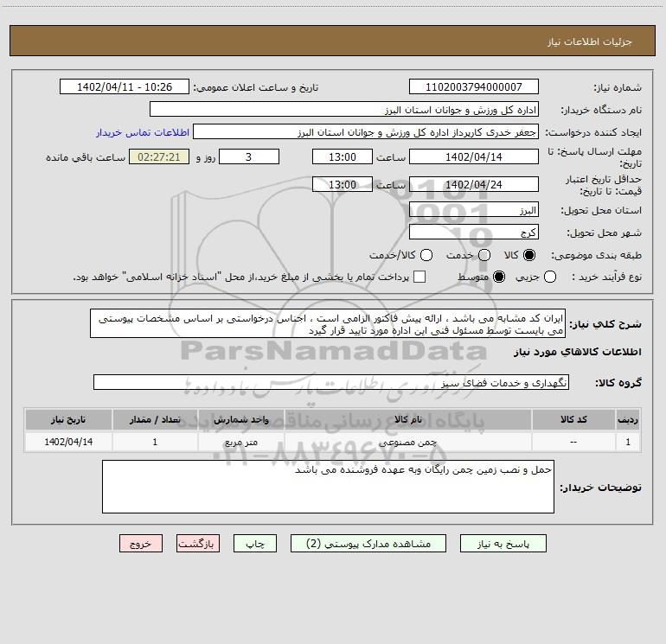Click the تاریخ نیاز column header

[x=68, y=419]
